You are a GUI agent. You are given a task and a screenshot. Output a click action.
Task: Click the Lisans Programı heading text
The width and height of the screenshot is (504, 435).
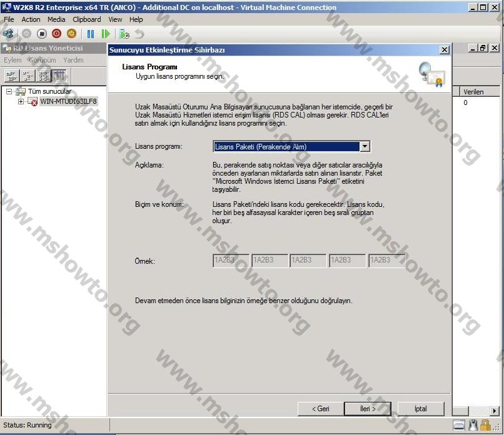pyautogui.click(x=149, y=67)
